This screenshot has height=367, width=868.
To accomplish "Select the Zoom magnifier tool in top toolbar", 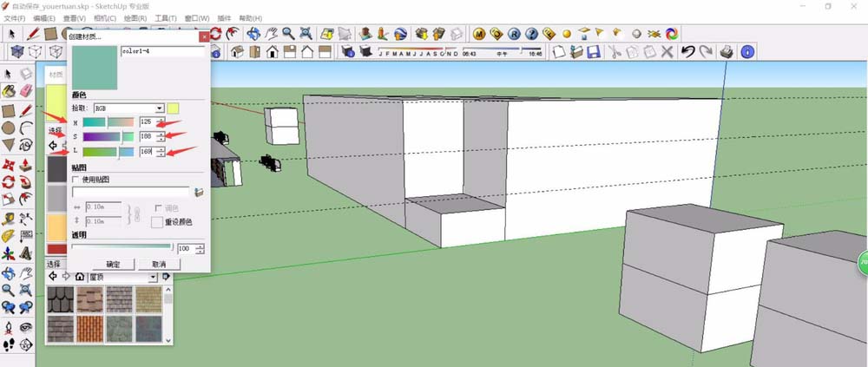I will coord(286,34).
